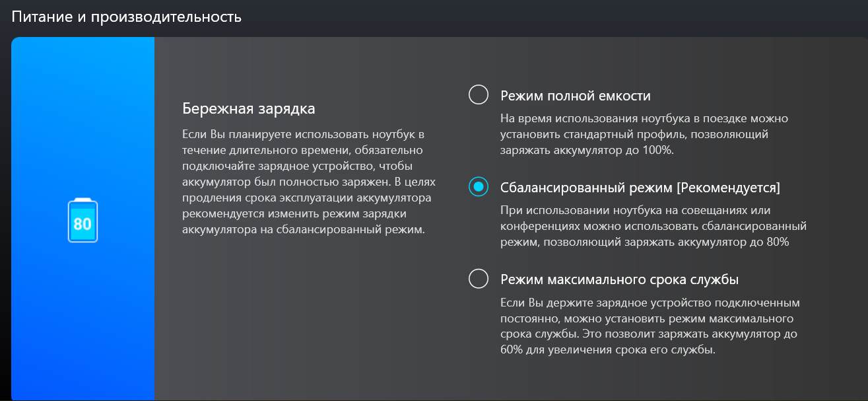Choose the Сбалансированный режим radio button

click(x=478, y=188)
